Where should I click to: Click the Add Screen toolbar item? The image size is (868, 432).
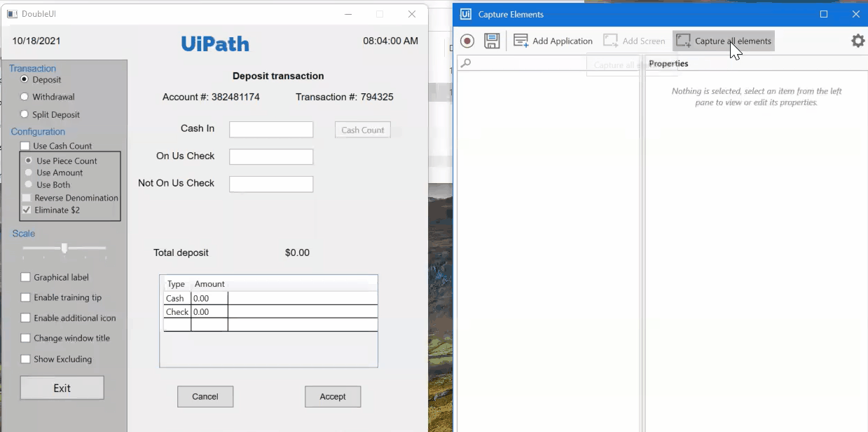634,41
